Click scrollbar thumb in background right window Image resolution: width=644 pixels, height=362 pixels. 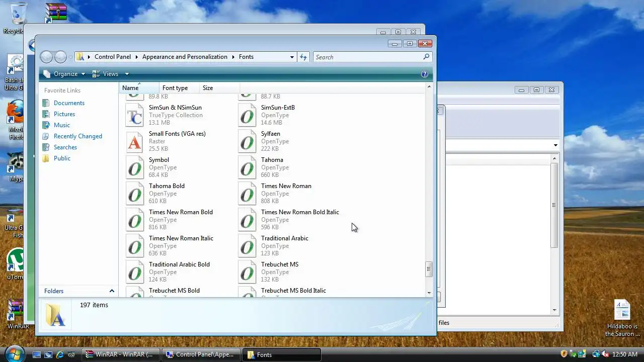[554, 205]
